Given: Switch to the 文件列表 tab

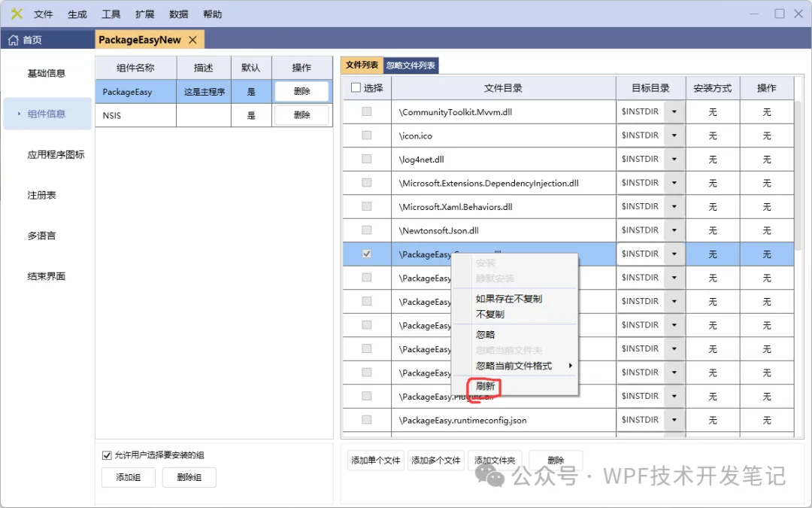Looking at the screenshot, I should click(362, 65).
